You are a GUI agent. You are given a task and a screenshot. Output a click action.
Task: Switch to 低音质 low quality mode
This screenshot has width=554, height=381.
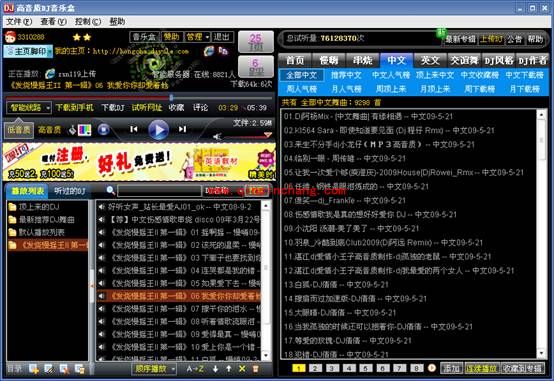click(19, 130)
